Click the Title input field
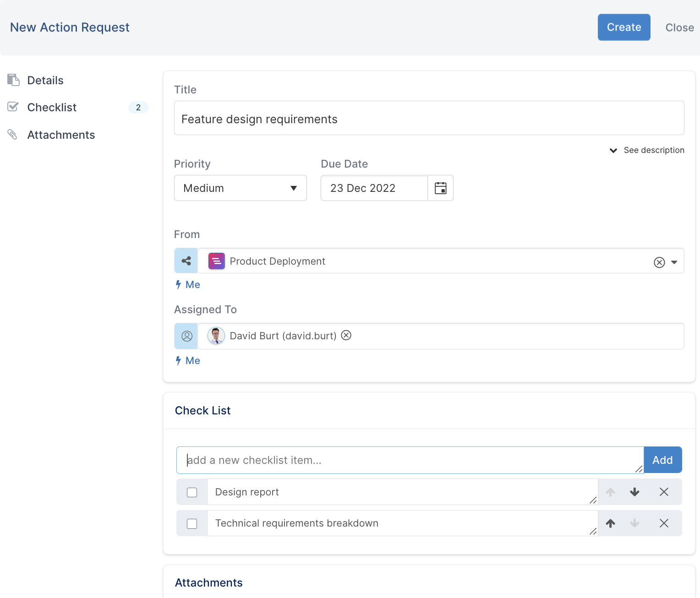This screenshot has width=700, height=598. tap(429, 119)
